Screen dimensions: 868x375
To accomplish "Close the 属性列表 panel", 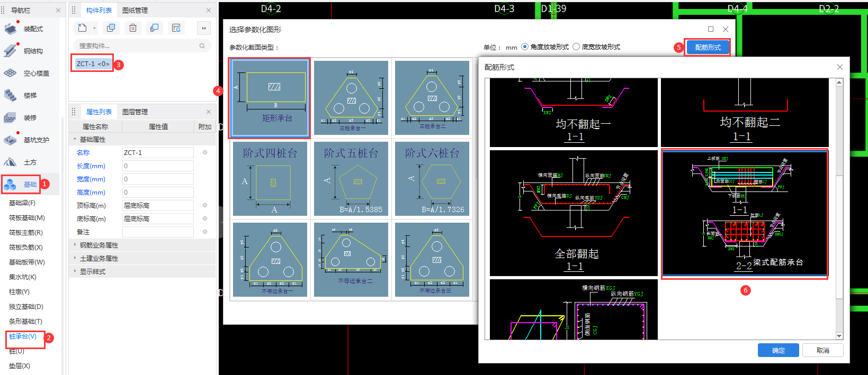I will tap(209, 112).
